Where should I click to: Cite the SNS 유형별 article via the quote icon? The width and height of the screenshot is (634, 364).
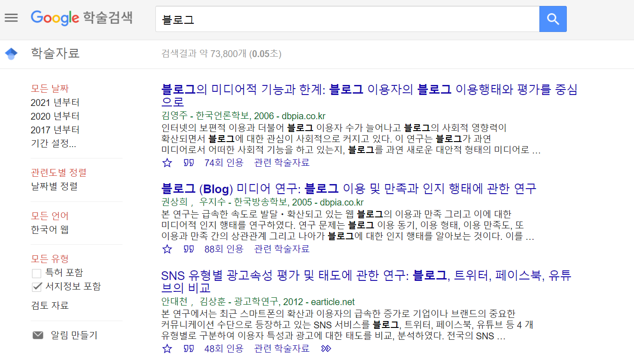pos(188,348)
